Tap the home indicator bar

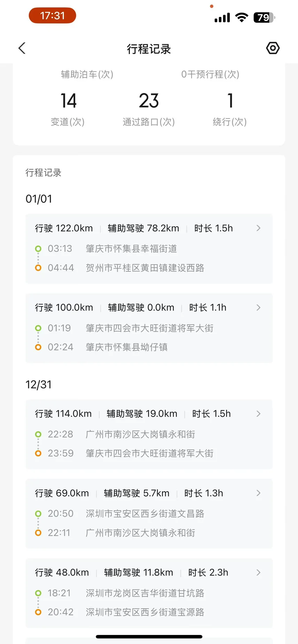pos(149,637)
